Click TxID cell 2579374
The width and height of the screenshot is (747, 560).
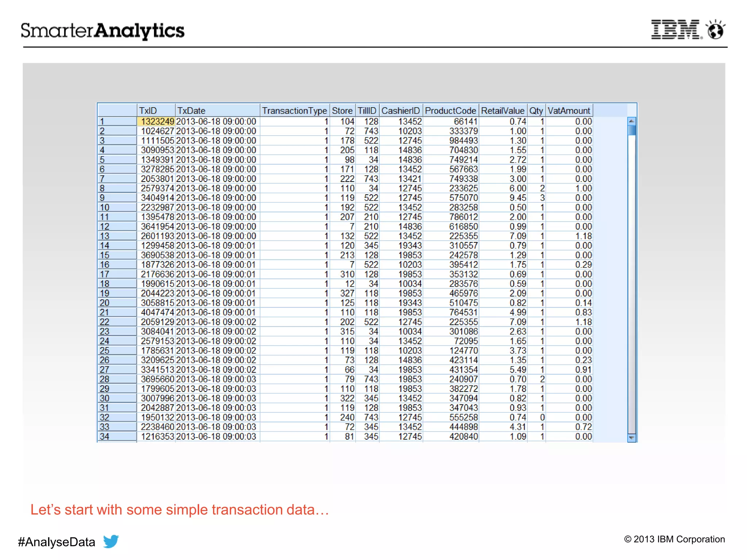(156, 188)
